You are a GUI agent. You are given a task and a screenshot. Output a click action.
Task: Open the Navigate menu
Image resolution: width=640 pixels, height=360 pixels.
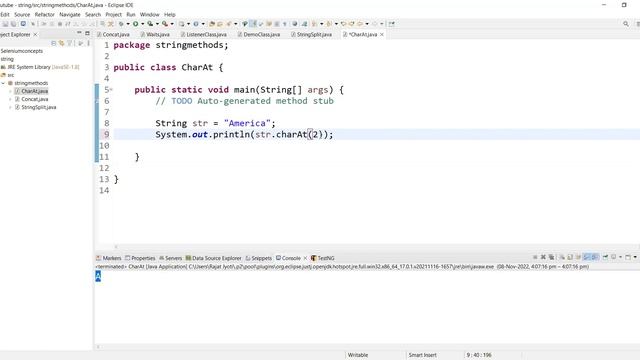70,14
